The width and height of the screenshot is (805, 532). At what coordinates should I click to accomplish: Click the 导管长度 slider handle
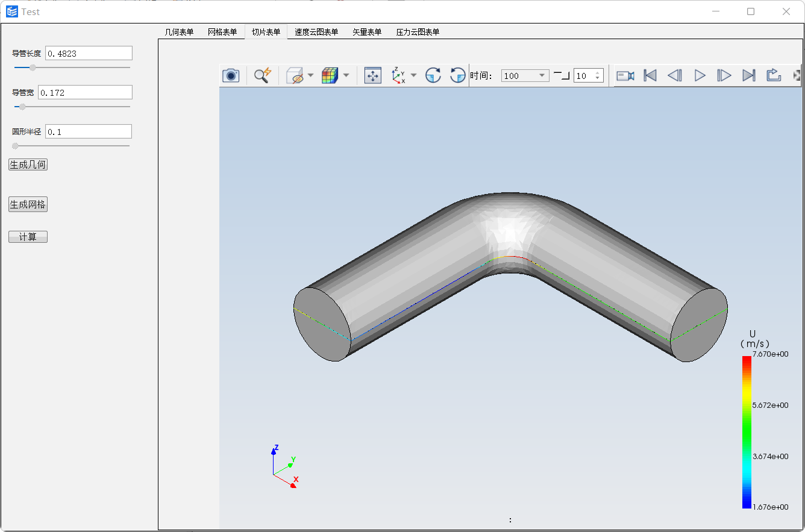33,67
